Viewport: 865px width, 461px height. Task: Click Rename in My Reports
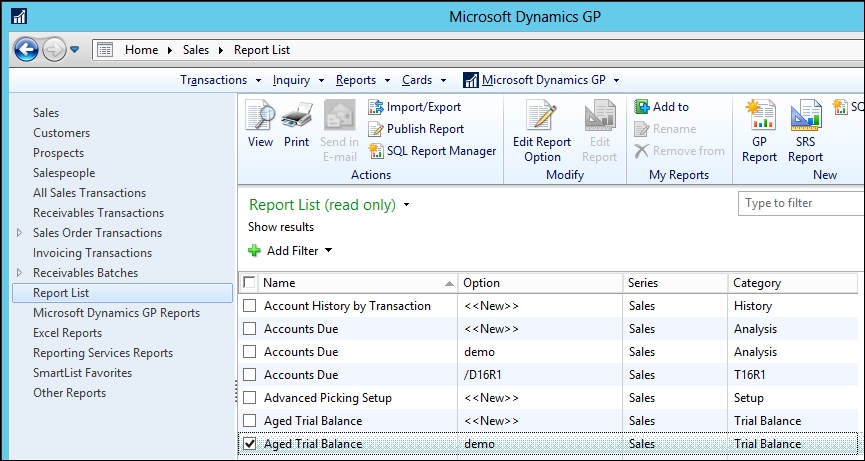(665, 129)
